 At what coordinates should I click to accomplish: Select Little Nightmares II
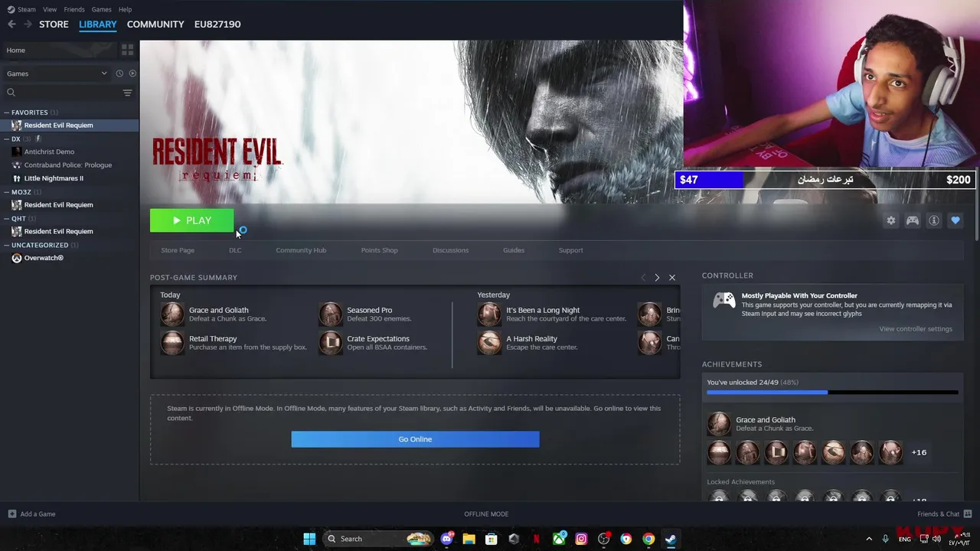point(54,178)
